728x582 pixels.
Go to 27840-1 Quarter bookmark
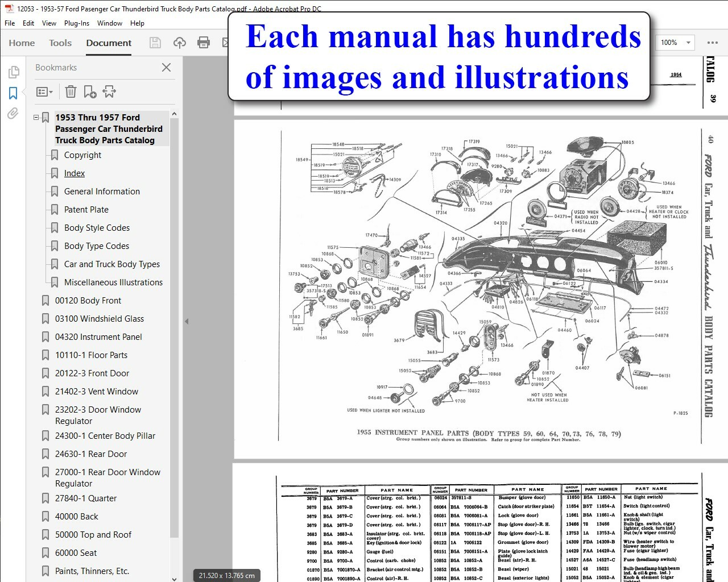(x=86, y=498)
